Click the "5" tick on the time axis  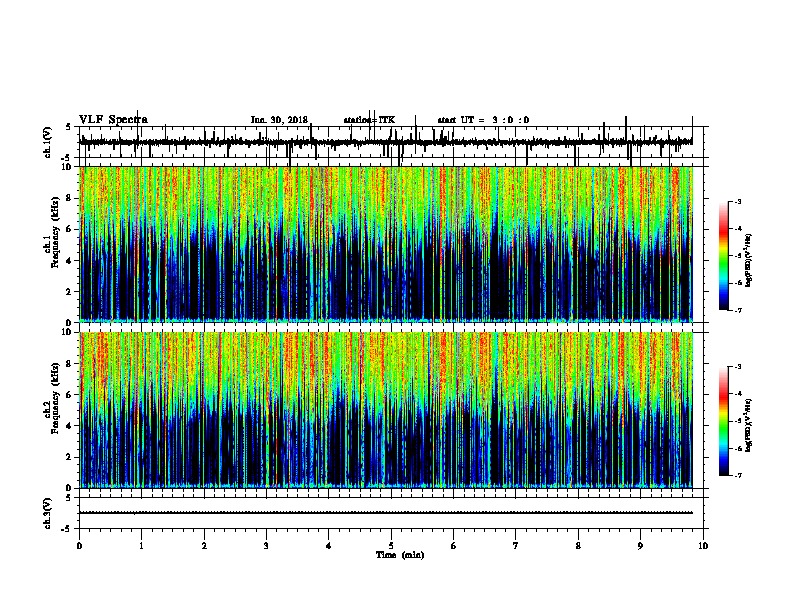pyautogui.click(x=391, y=546)
